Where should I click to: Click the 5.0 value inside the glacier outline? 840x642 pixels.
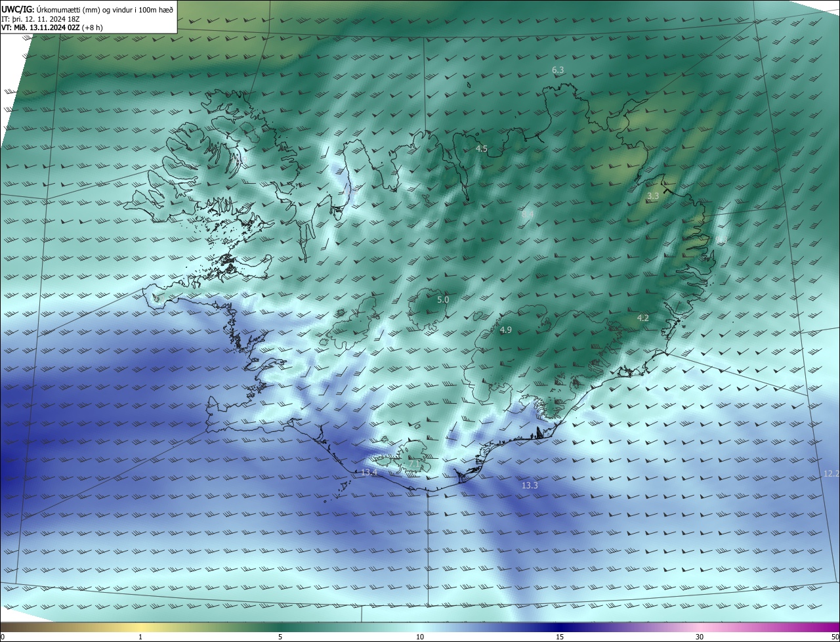pyautogui.click(x=443, y=300)
